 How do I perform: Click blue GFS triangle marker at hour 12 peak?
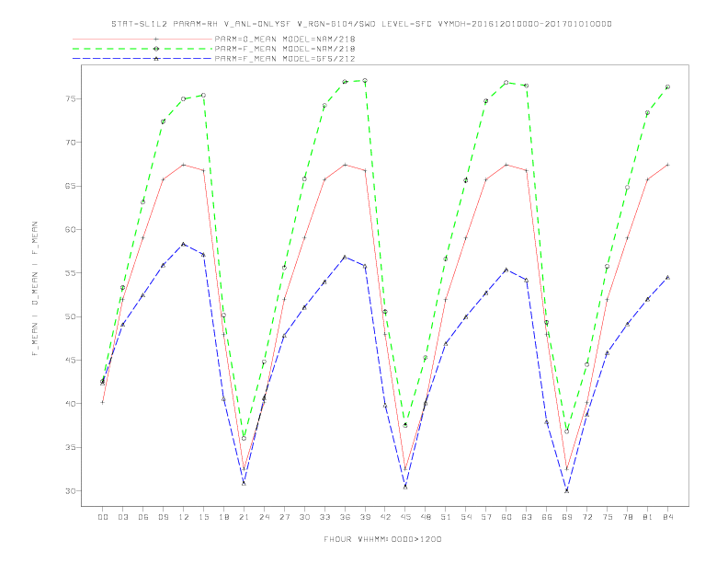[184, 244]
